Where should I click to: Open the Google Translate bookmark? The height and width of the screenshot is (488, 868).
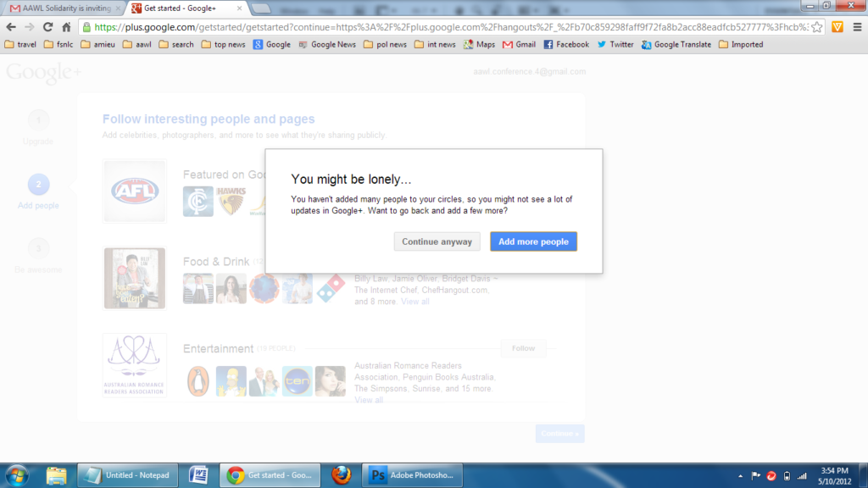[x=676, y=44]
